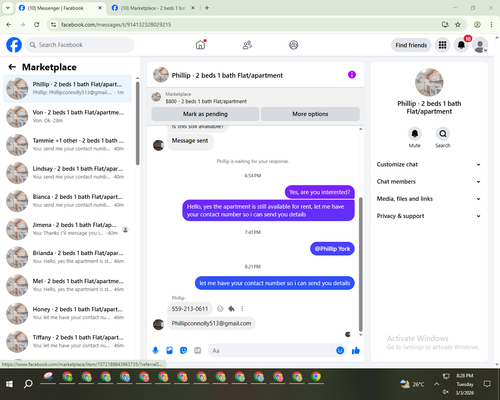Open the Windows notification center
Image resolution: width=500 pixels, height=400 pixels.
[x=487, y=384]
